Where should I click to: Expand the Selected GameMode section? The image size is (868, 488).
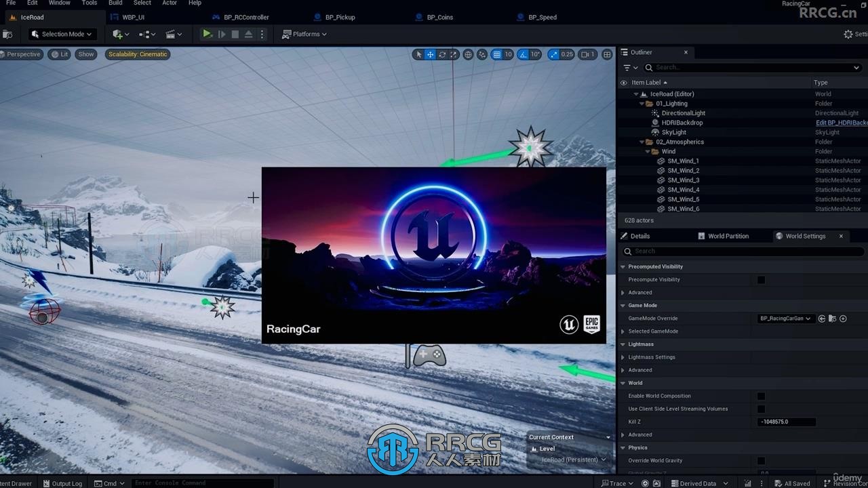tap(623, 331)
